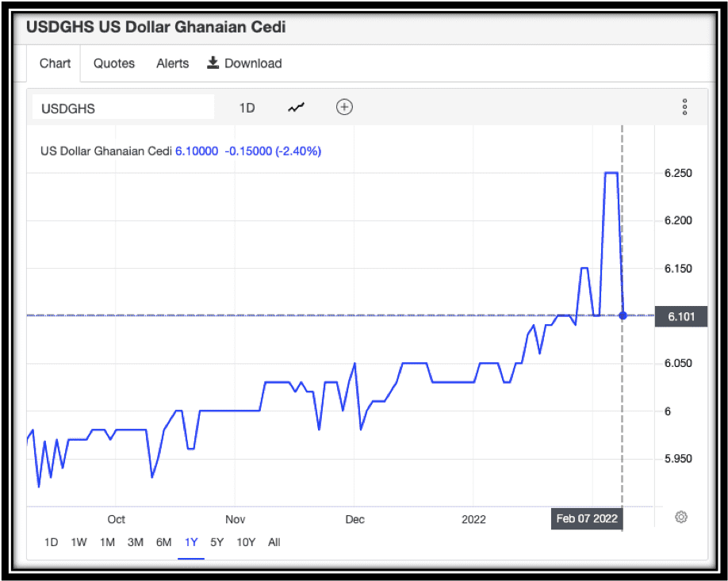Screen dimensions: 728x581
Task: Click the -0.15000 (-2.40%) change value
Action: coord(273,151)
